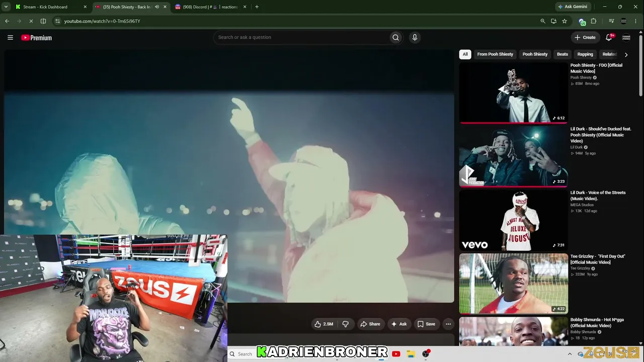The image size is (644, 362).
Task: Open the Should've Ducked video thumbnail
Action: [513, 156]
